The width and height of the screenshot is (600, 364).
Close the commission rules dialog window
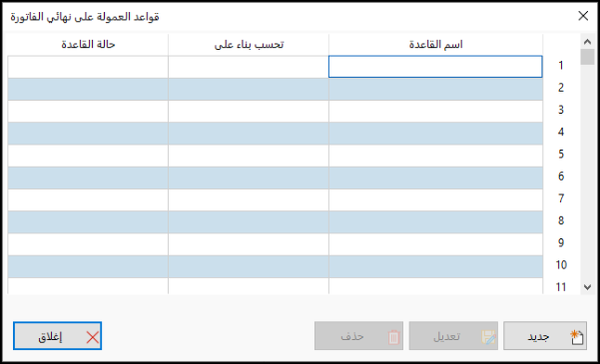coord(583,16)
